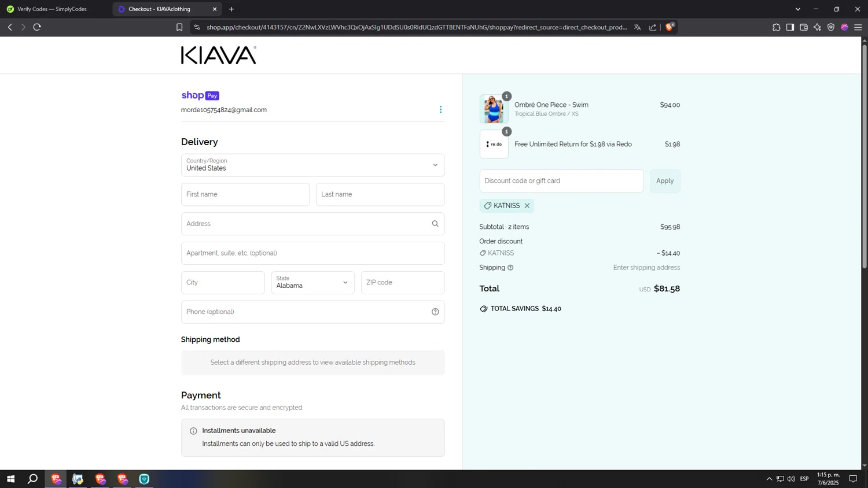Expand the Country/Region dropdown
Screen dimensions: 868x488
point(313,165)
